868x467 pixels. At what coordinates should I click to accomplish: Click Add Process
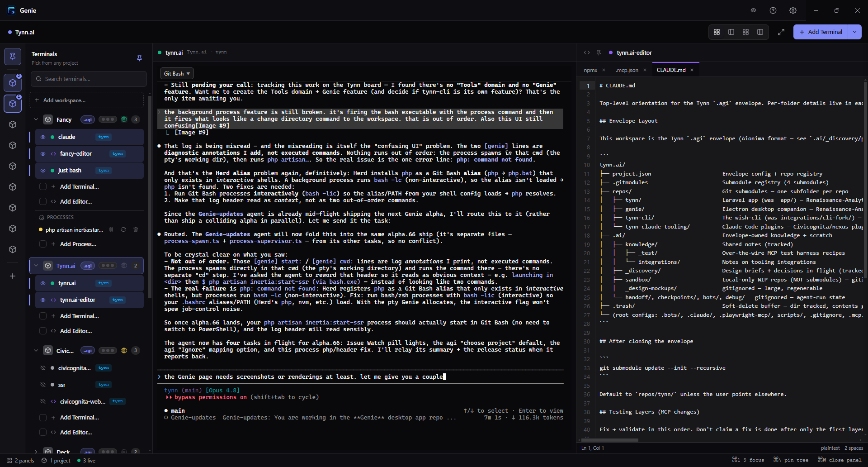click(x=78, y=244)
